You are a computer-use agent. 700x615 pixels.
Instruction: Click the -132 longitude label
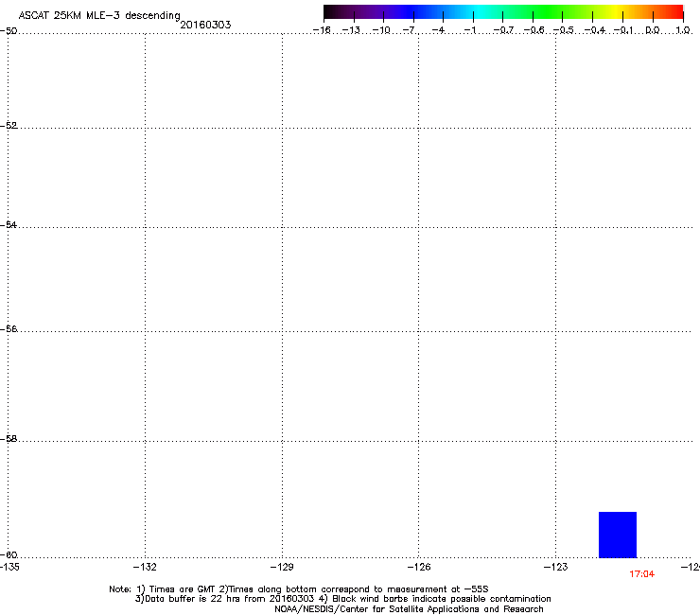[145, 567]
